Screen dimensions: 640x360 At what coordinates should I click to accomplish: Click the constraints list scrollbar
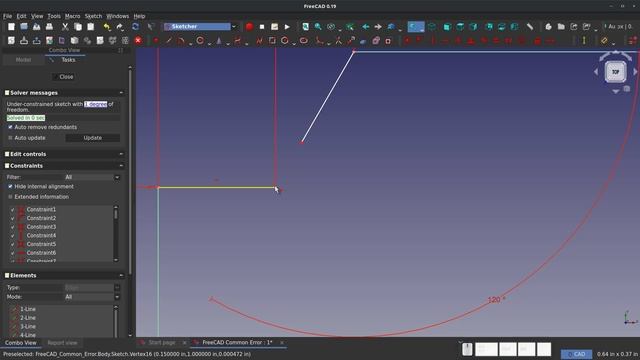[116, 233]
